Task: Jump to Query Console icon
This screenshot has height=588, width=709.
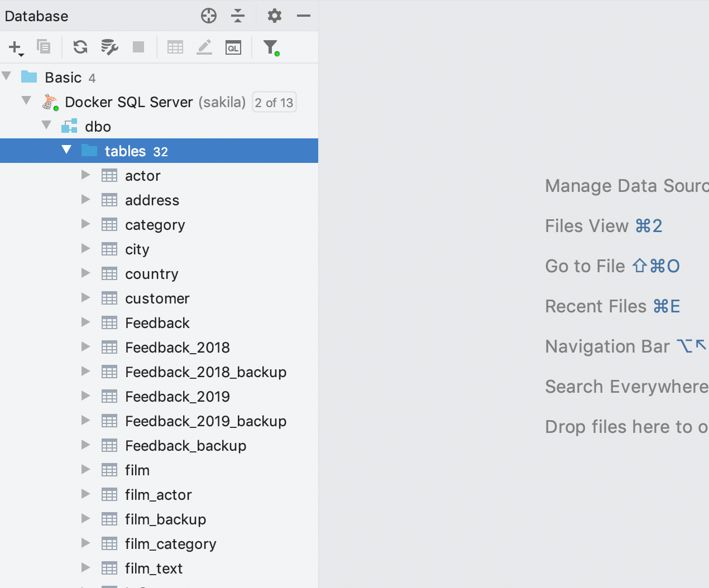Action: (233, 47)
